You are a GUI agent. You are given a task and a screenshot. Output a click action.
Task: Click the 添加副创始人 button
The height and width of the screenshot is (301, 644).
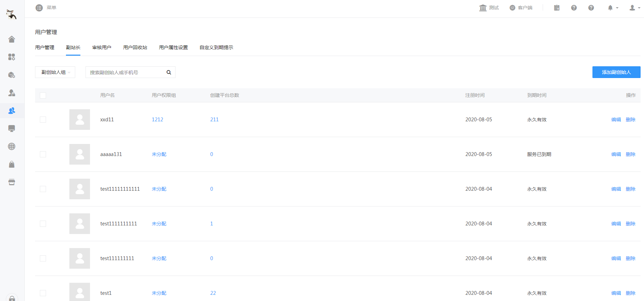616,72
